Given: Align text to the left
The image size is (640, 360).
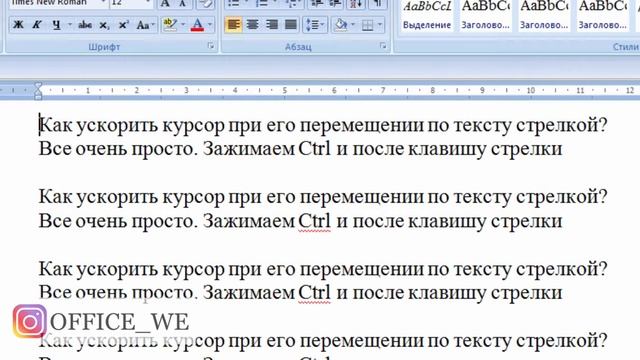Looking at the screenshot, I should click(233, 25).
